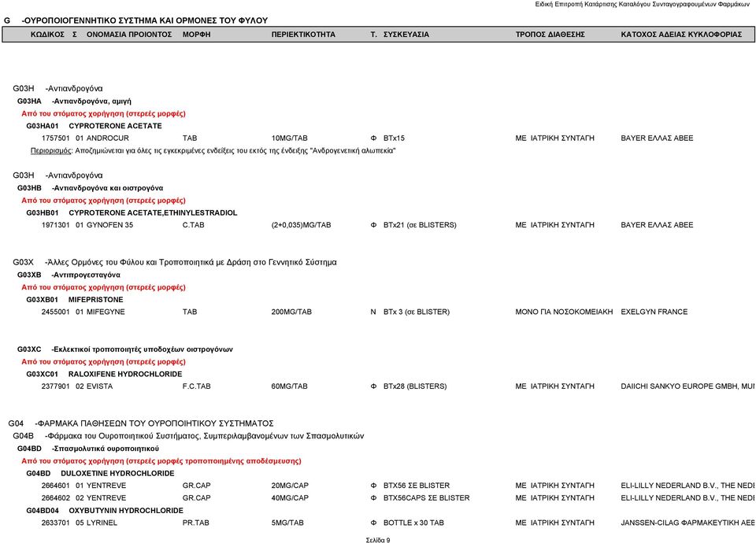
Task: Select product code 1971301
Action: click(x=55, y=225)
